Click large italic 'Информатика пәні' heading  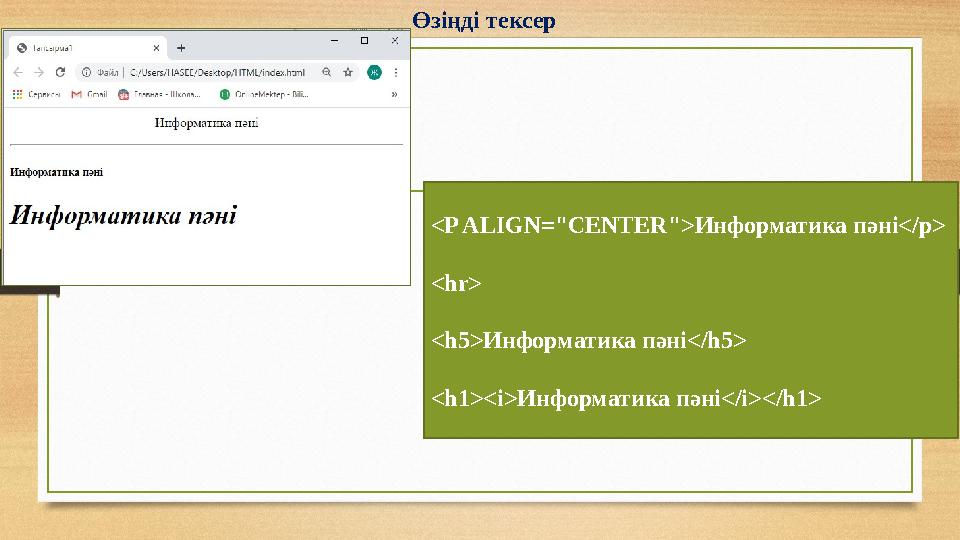(122, 215)
